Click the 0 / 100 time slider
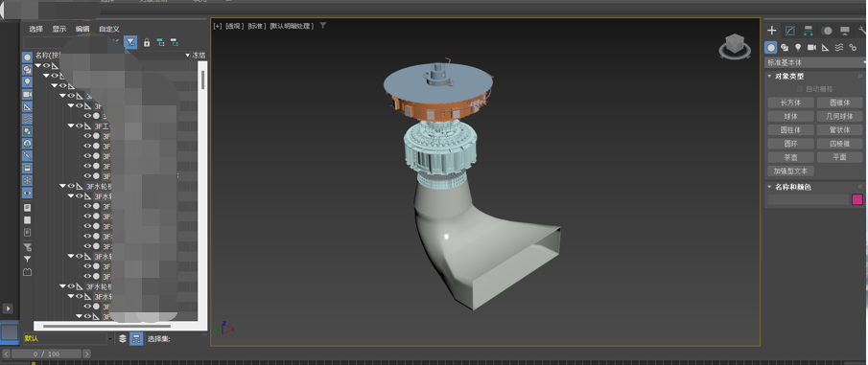868x365 pixels. click(46, 354)
